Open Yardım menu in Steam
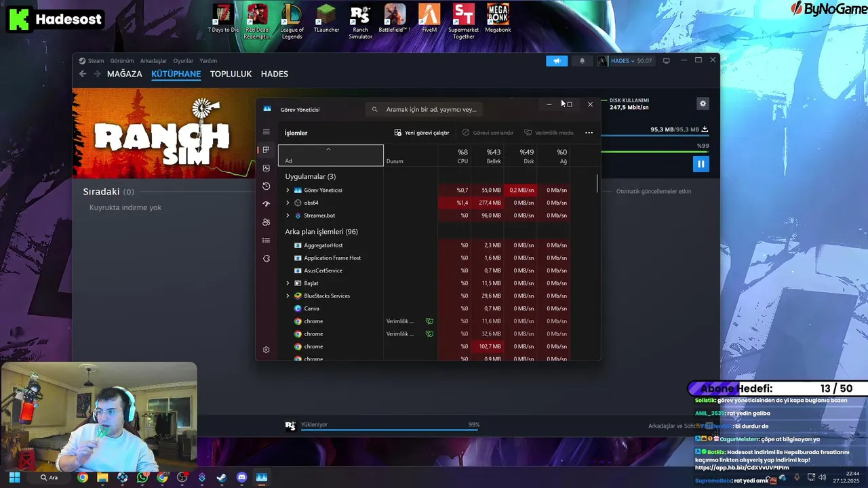Viewport: 868px width, 488px height. point(208,61)
